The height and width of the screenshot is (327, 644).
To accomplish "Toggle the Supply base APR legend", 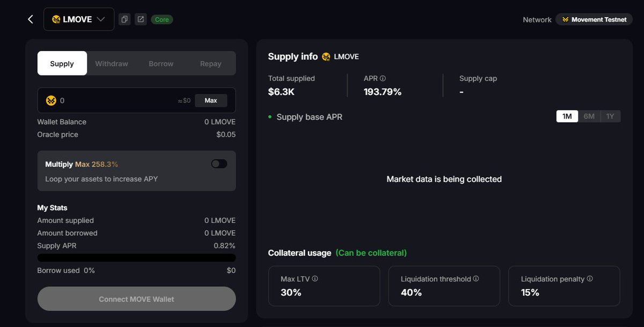I will pos(305,117).
